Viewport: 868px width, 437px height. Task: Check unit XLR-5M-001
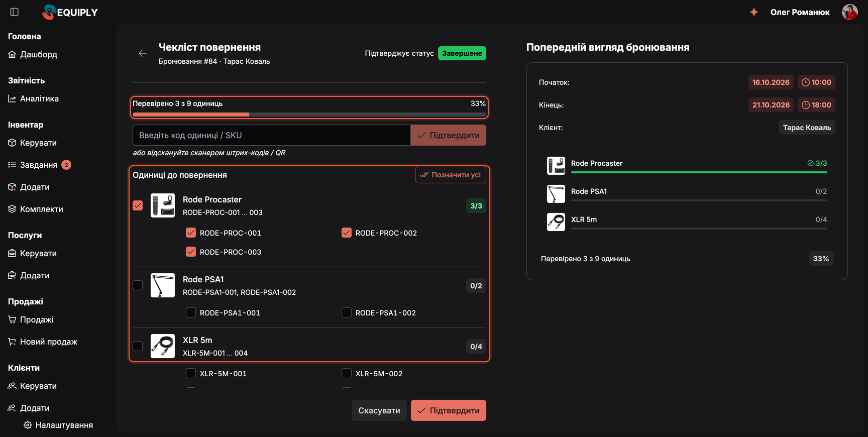191,373
